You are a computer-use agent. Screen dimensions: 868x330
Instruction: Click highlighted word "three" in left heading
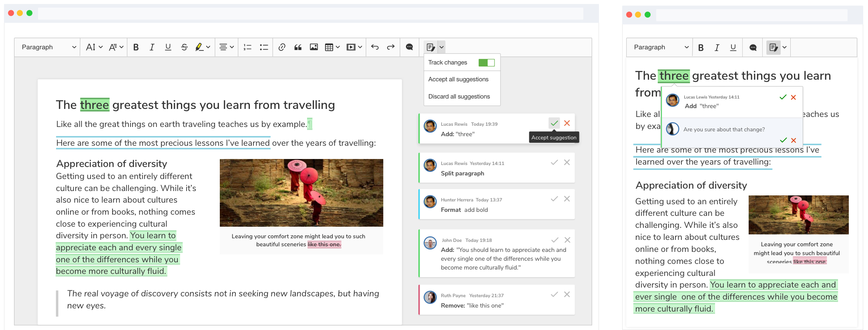94,105
